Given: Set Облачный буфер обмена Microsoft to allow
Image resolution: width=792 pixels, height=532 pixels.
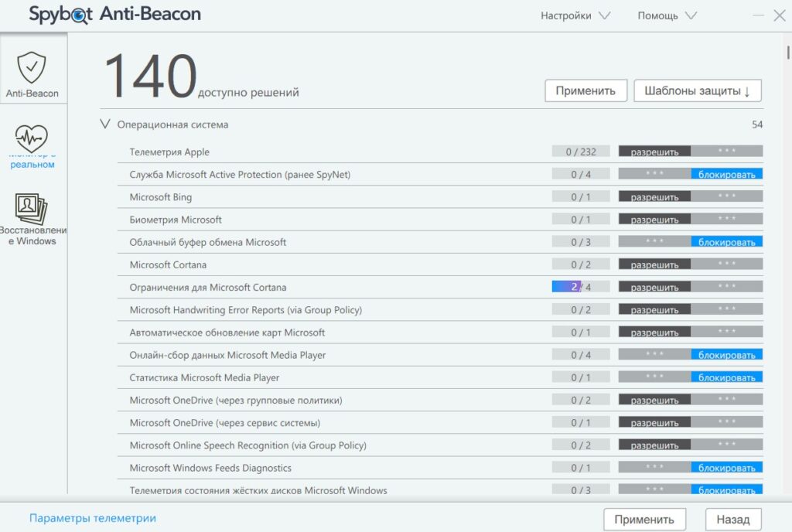Looking at the screenshot, I should click(x=654, y=241).
